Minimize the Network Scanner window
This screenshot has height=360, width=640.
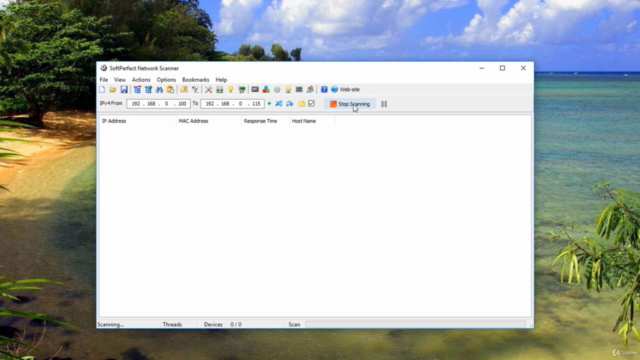point(482,68)
